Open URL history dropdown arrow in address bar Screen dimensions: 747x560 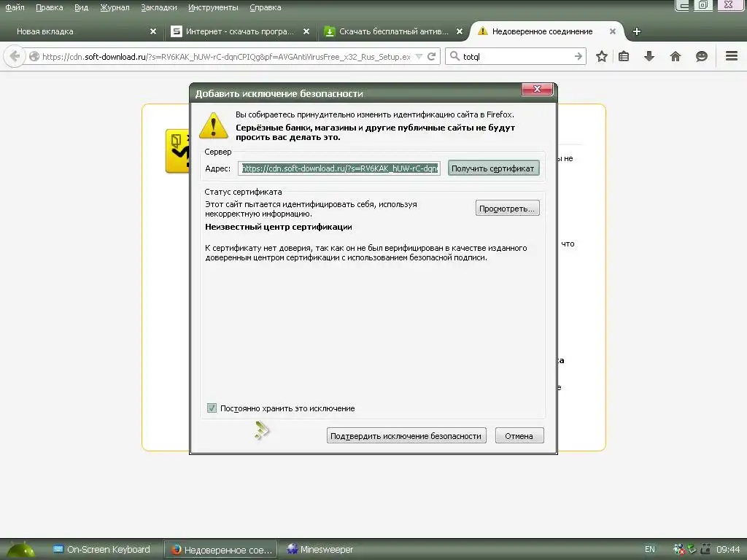419,56
